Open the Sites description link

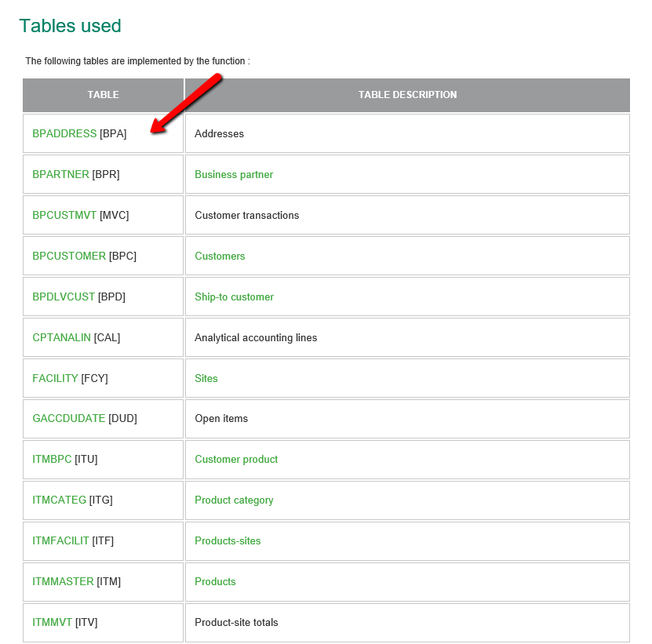(x=206, y=379)
